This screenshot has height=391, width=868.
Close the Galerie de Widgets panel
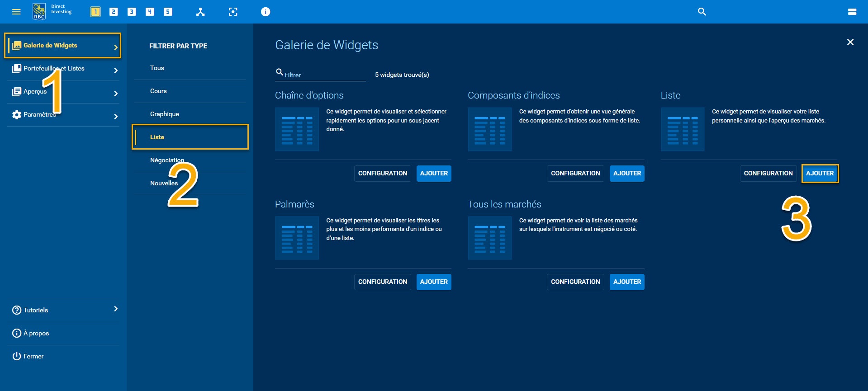(x=850, y=42)
